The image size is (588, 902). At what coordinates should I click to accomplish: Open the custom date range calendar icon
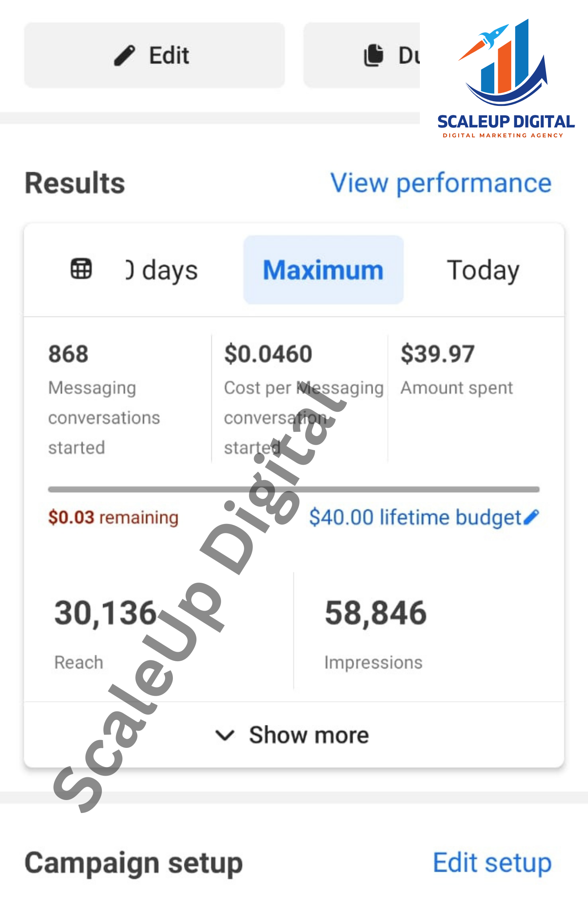pyautogui.click(x=81, y=269)
